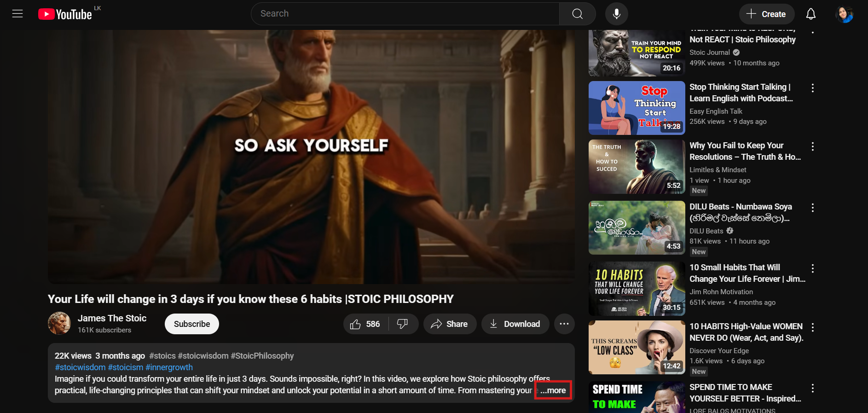Start voice search with microphone
The width and height of the screenshot is (868, 413).
pyautogui.click(x=616, y=14)
